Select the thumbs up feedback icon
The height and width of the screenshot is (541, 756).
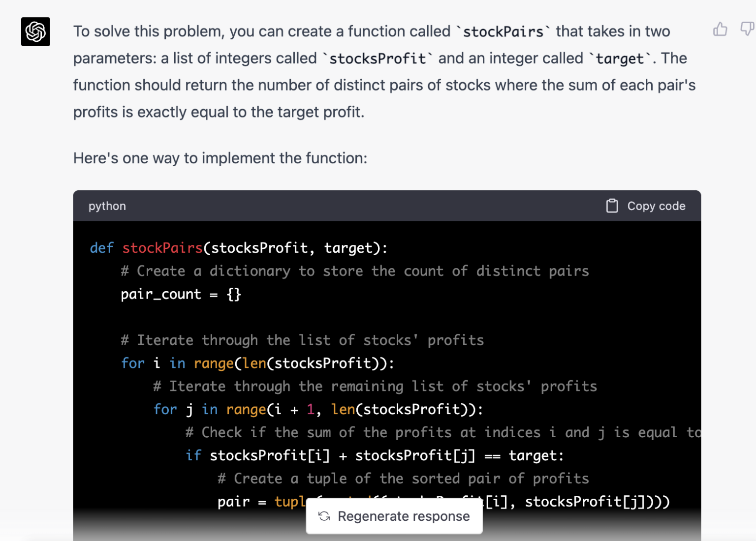coord(720,30)
